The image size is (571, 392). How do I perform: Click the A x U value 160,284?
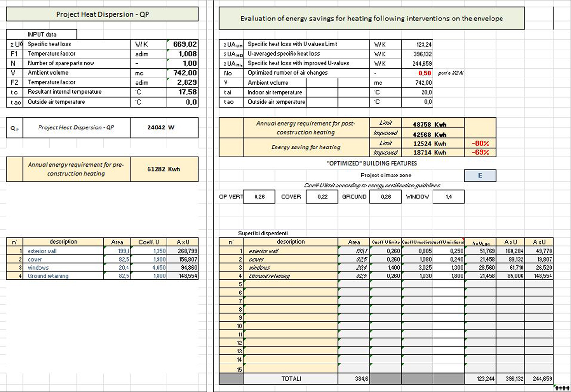click(512, 251)
